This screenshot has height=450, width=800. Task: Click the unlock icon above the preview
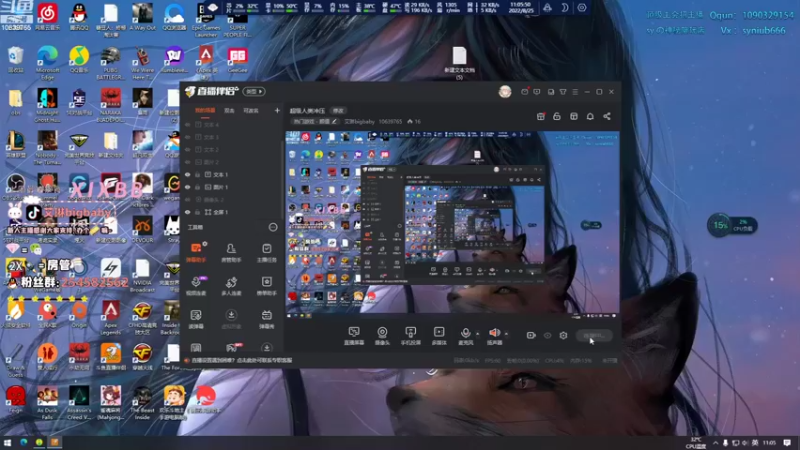click(557, 116)
